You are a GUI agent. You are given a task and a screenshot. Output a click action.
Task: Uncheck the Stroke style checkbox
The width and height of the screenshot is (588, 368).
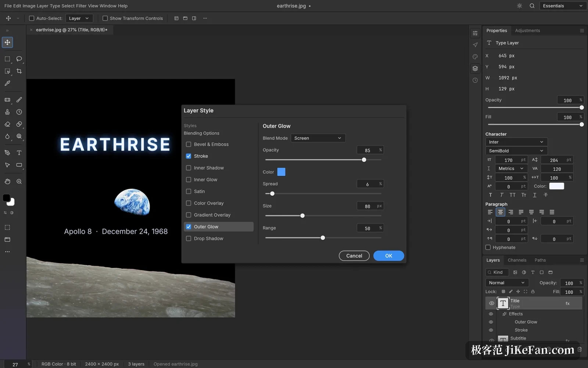[189, 156]
